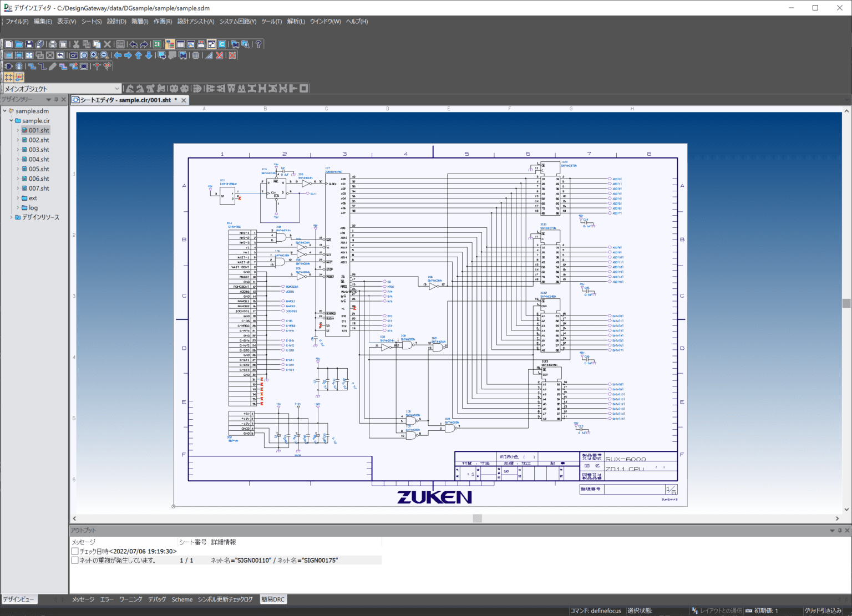Select the Zoom Out tool

[103, 55]
